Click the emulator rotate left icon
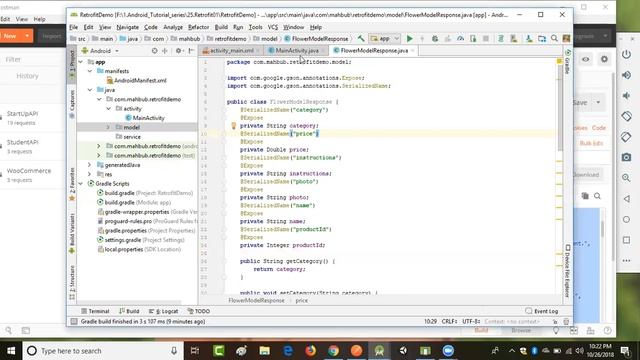The image size is (640, 360). pyautogui.click(x=626, y=116)
